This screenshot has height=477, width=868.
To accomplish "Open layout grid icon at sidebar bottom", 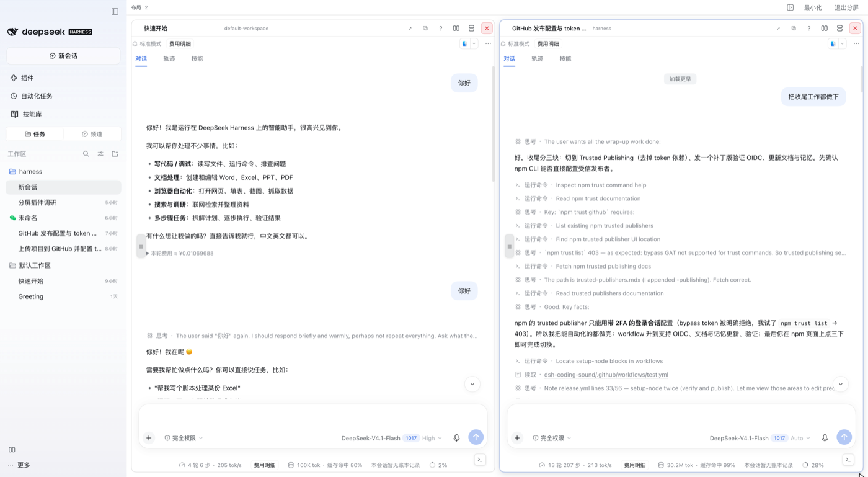I will click(x=12, y=450).
